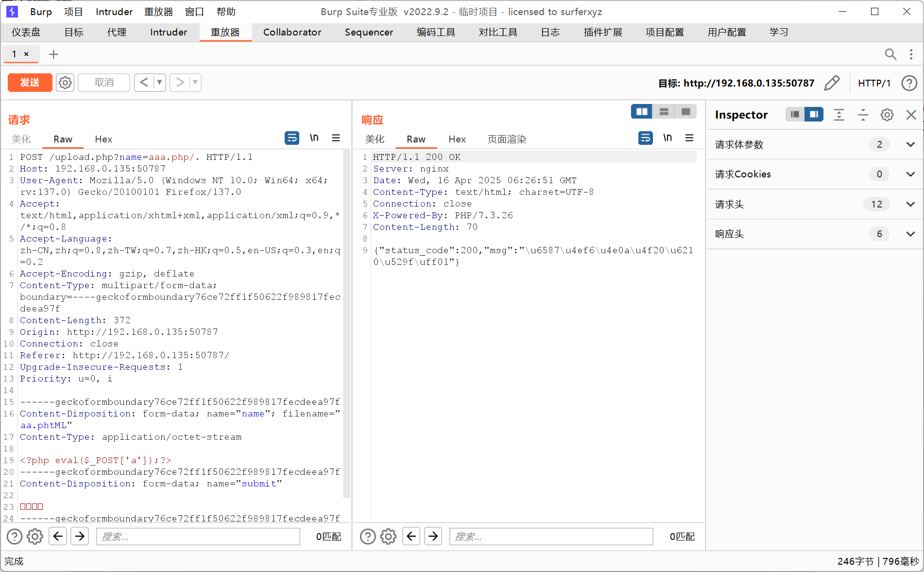Dock the Inspector to the right side
The image size is (924, 572).
[x=814, y=114]
